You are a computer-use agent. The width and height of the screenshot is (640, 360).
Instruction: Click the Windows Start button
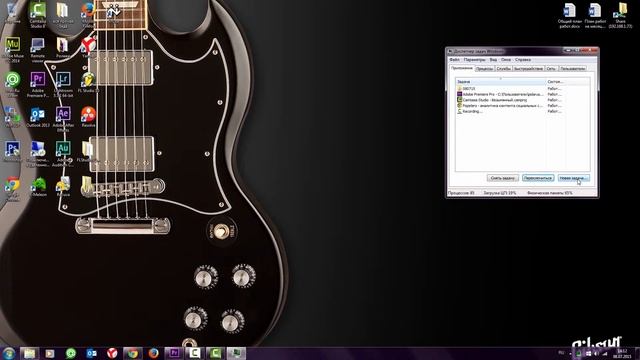(9, 353)
